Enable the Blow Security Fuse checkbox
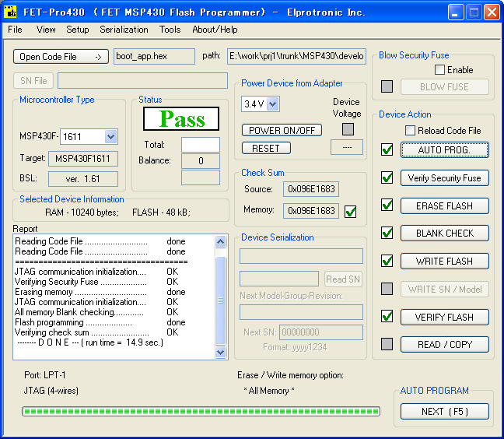This screenshot has height=439, width=504. click(439, 70)
